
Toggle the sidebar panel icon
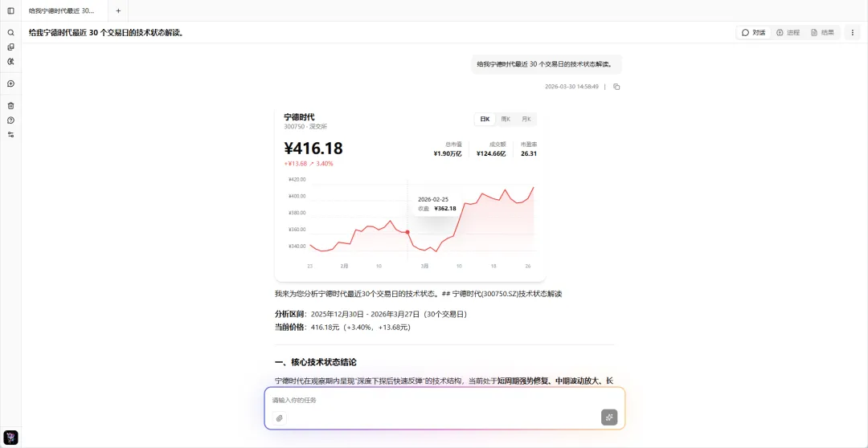(x=10, y=10)
